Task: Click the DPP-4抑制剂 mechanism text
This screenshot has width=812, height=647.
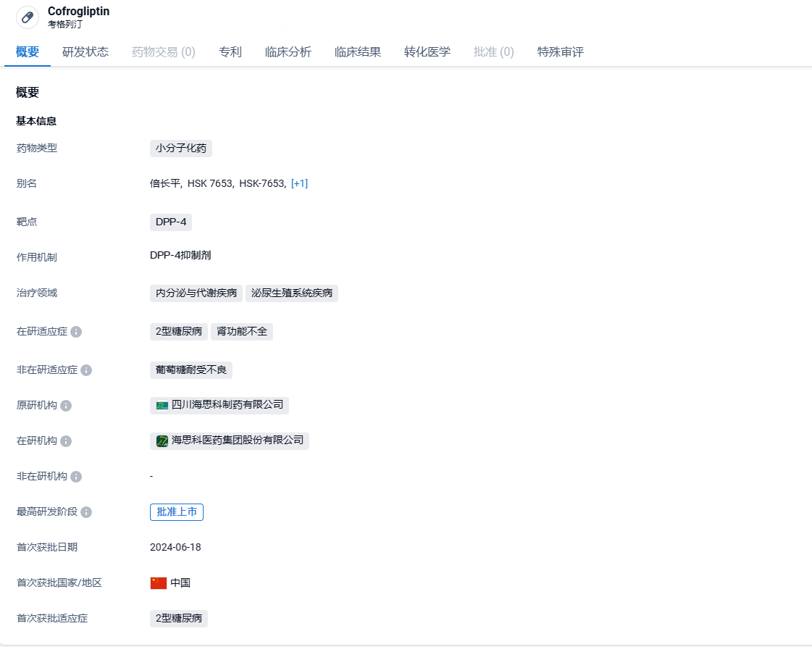Action: pos(180,255)
